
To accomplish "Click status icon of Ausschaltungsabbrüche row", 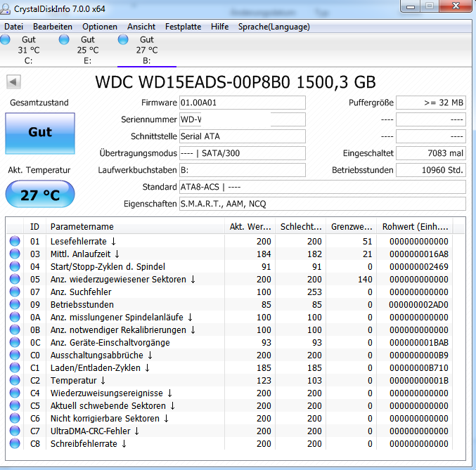I will 15,355.
